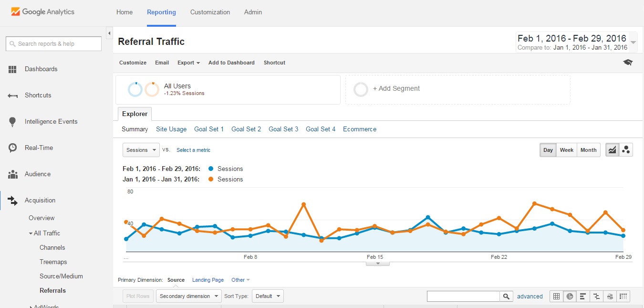Open the Customization tab in top navigation
Screen dimensions: 644x308
[x=210, y=12]
